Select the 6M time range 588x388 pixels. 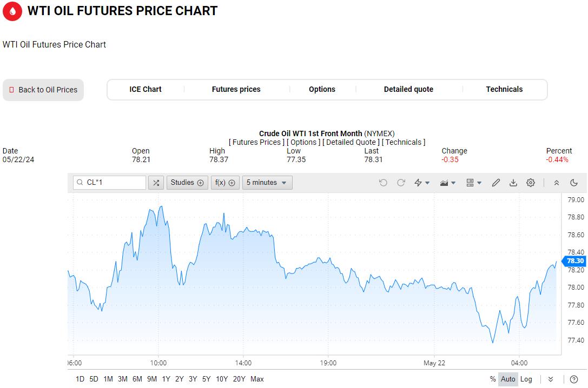[137, 379]
